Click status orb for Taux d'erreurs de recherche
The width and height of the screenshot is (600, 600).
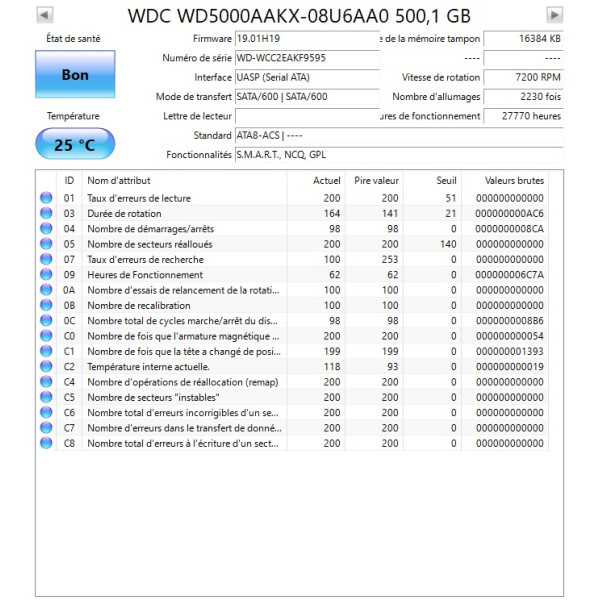pyautogui.click(x=46, y=259)
